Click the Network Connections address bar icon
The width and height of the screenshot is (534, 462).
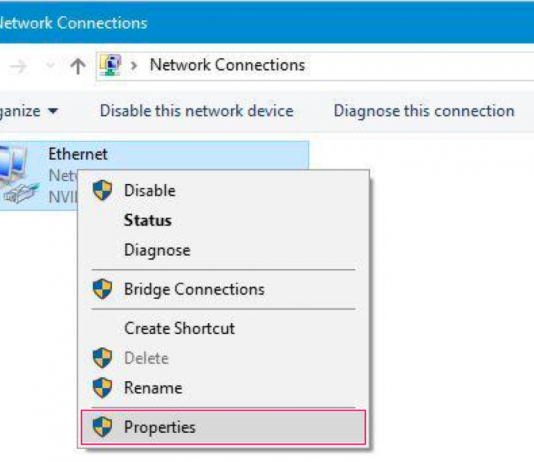coord(110,65)
